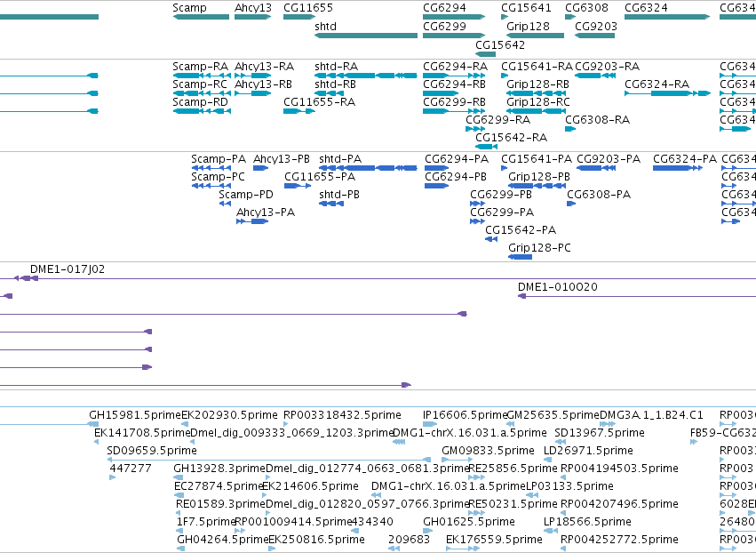The width and height of the screenshot is (756, 553).
Task: Click the CG6299 gene label
Action: click(x=444, y=27)
